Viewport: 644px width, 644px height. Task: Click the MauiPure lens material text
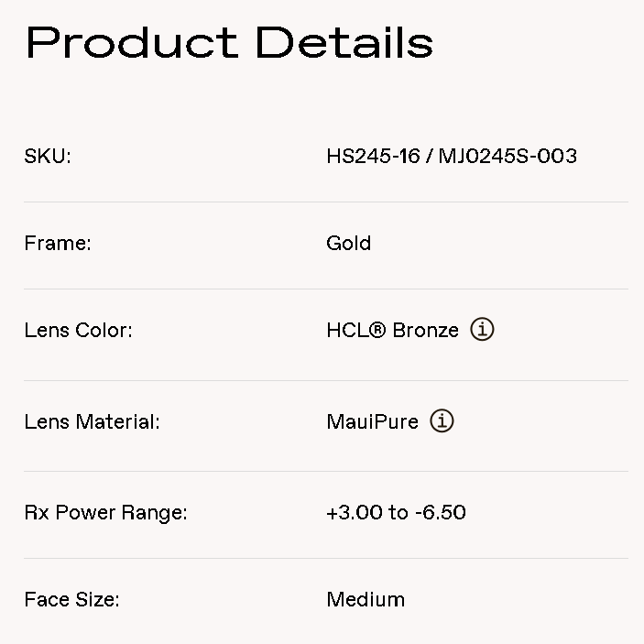point(372,422)
